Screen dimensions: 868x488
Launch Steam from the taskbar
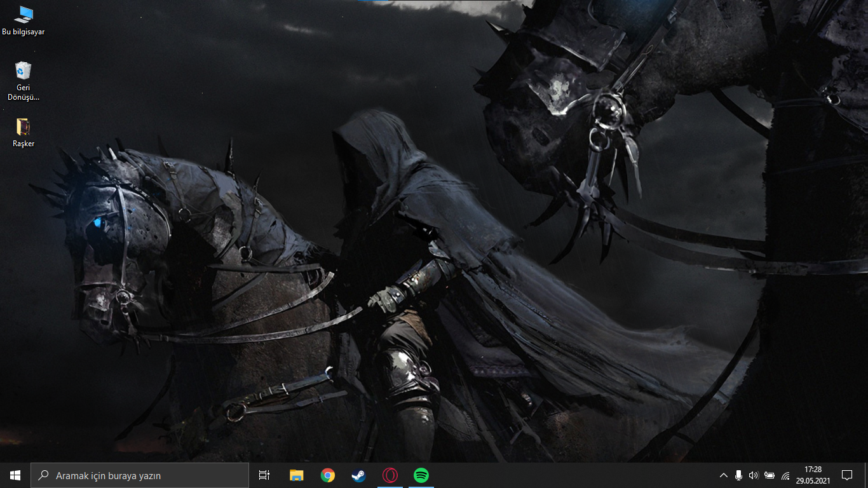click(x=358, y=475)
